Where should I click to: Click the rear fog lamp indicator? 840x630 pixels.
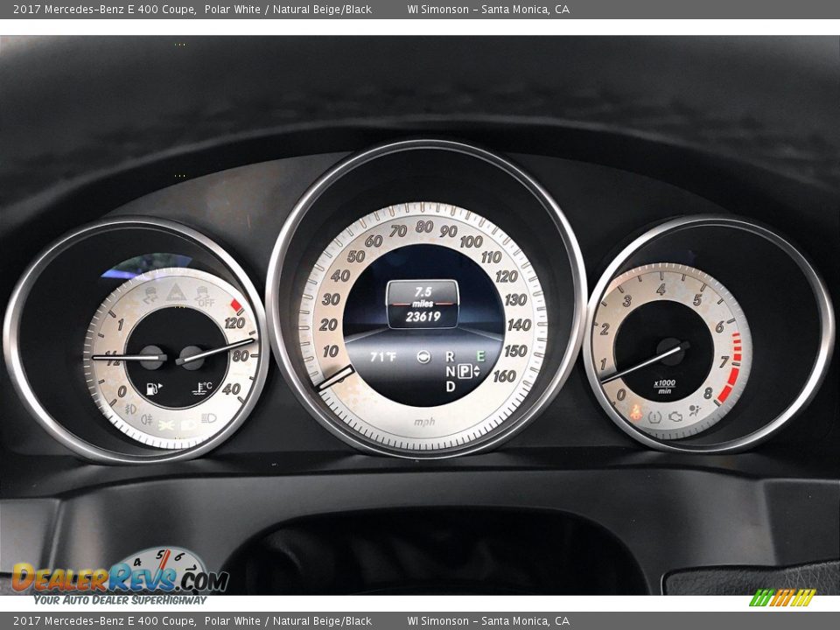[x=147, y=419]
